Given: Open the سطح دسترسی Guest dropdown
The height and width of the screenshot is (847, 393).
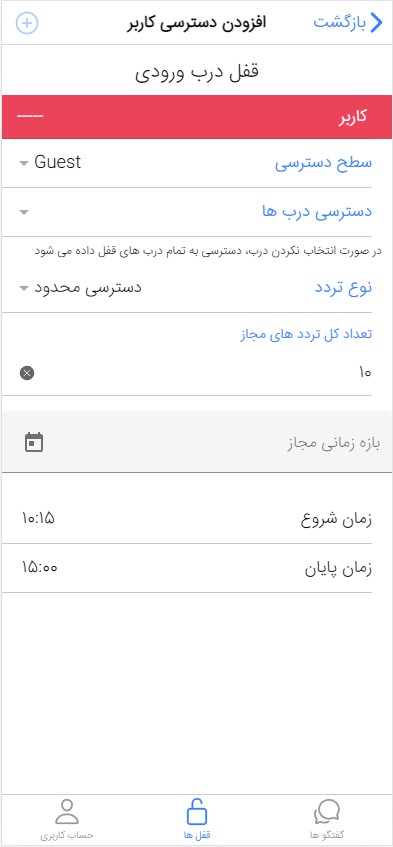Looking at the screenshot, I should coord(196,163).
